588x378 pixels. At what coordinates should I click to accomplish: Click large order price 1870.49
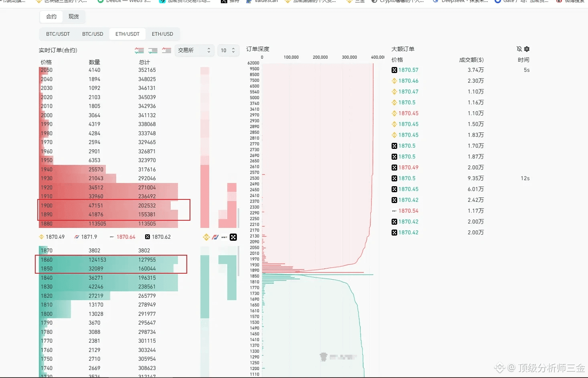click(408, 167)
